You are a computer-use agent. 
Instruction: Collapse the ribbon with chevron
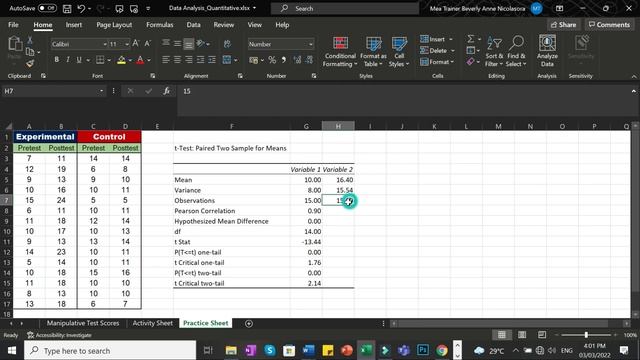pyautogui.click(x=633, y=76)
